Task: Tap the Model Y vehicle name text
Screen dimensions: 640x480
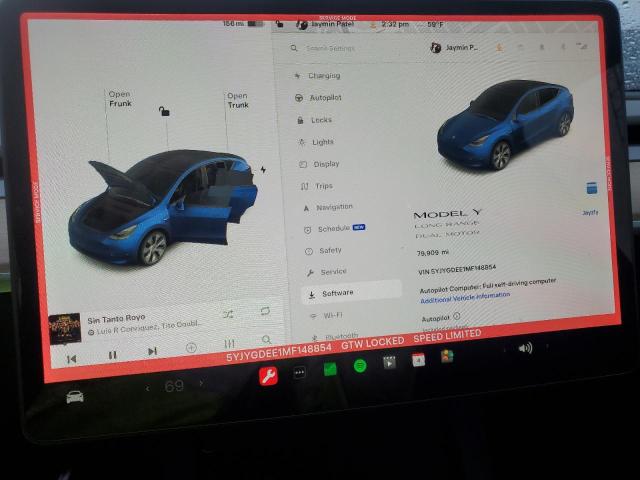Action: click(x=448, y=214)
